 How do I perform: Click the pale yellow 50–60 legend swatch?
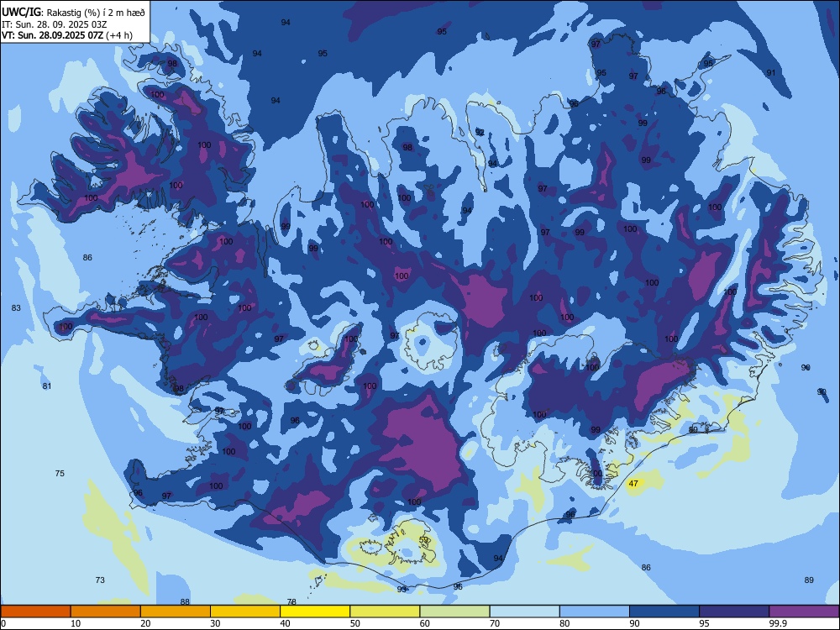point(385,612)
